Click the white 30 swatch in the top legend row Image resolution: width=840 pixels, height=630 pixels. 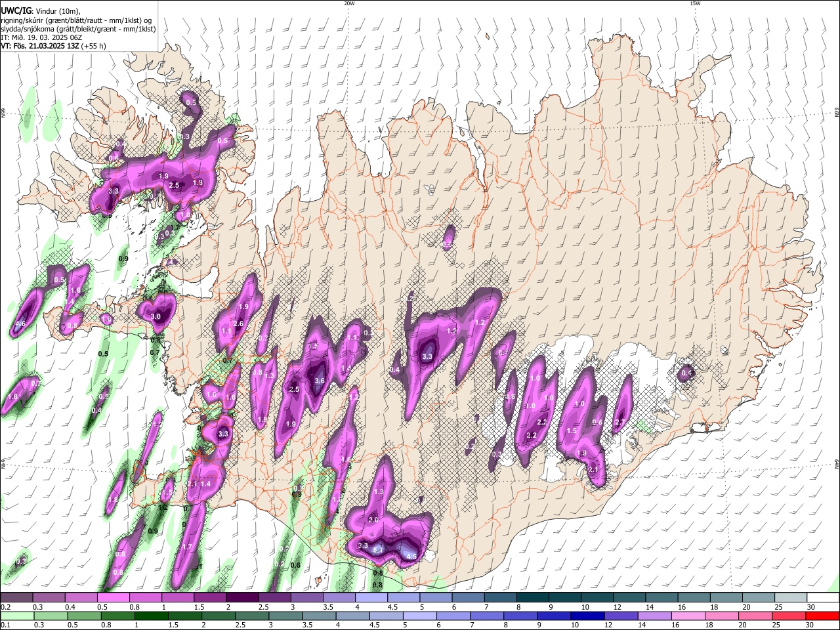coord(823,597)
